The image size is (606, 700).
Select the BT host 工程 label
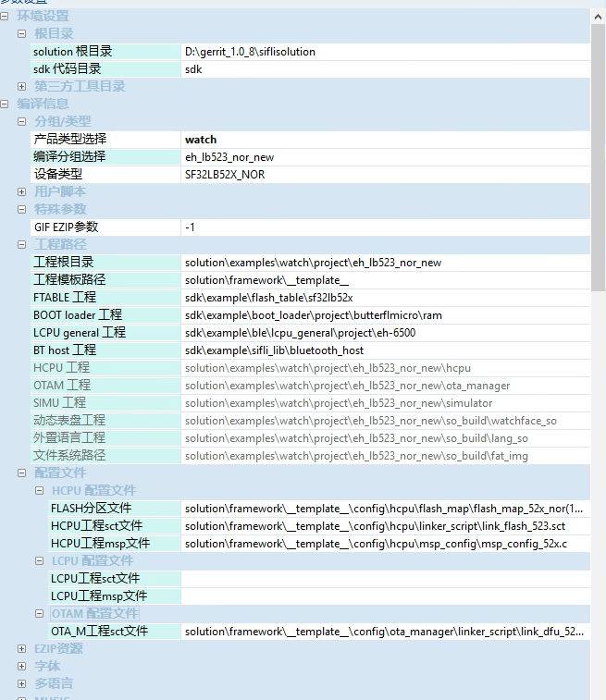coord(65,350)
